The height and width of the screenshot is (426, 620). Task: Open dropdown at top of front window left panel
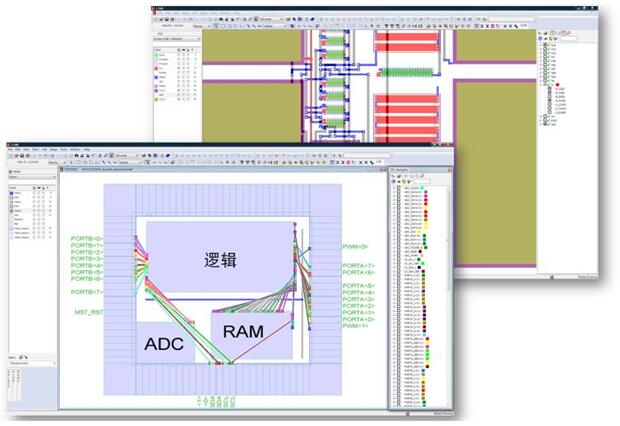pos(32,177)
